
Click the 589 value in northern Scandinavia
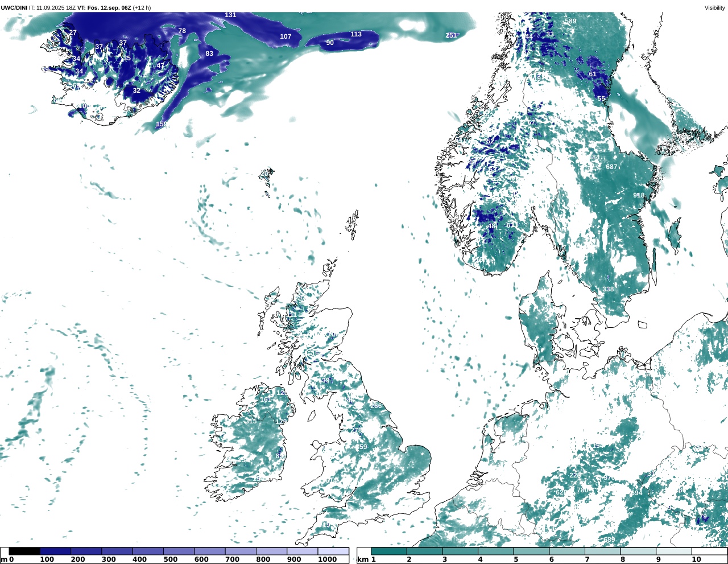pyautogui.click(x=570, y=21)
